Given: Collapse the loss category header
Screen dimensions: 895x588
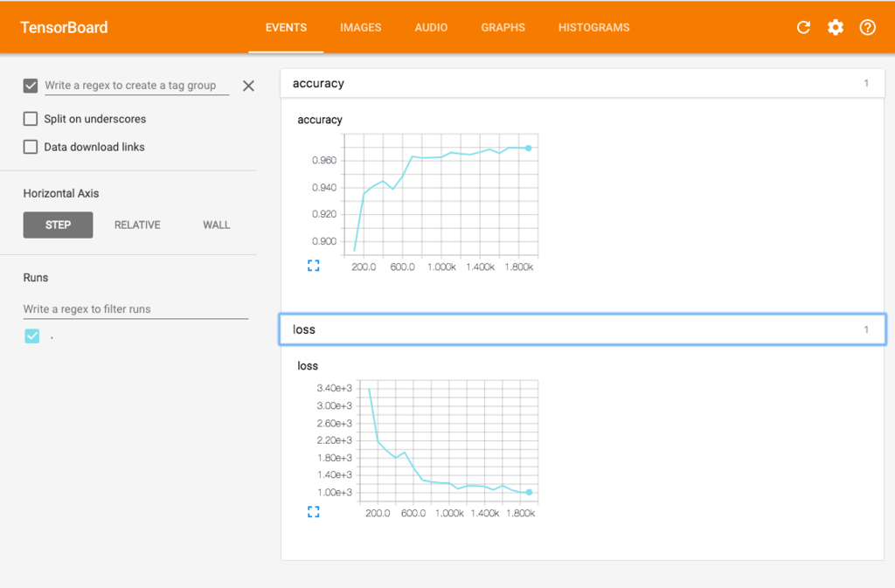Looking at the screenshot, I should click(582, 329).
